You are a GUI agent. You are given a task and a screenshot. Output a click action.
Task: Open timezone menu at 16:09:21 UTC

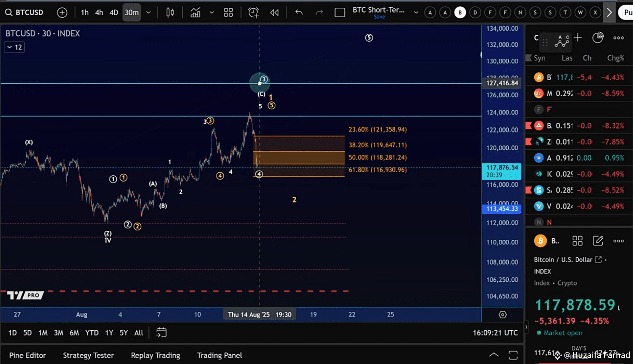495,333
